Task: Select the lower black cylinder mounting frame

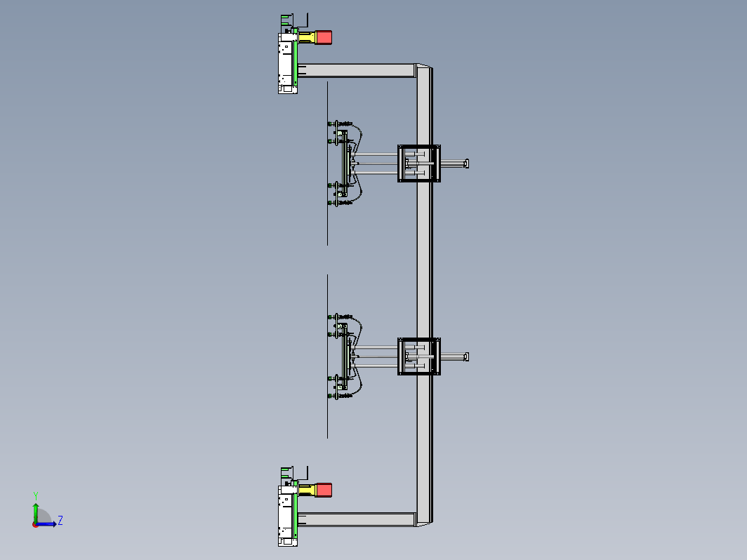Action: [x=418, y=356]
